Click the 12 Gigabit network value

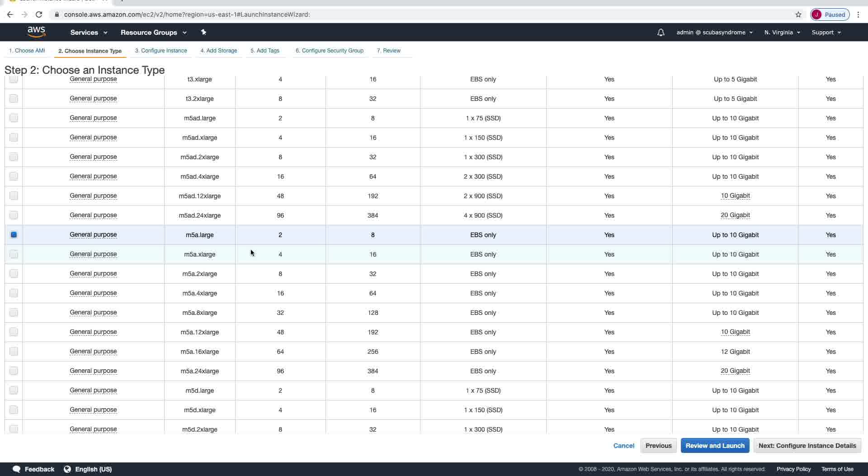click(735, 352)
